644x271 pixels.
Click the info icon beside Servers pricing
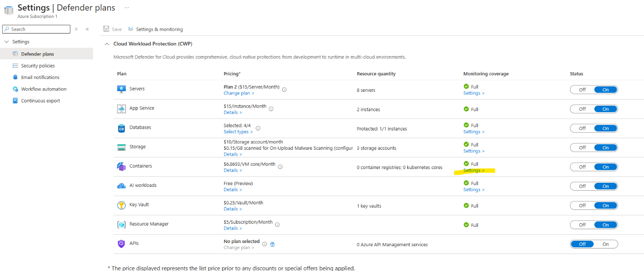[x=284, y=90]
